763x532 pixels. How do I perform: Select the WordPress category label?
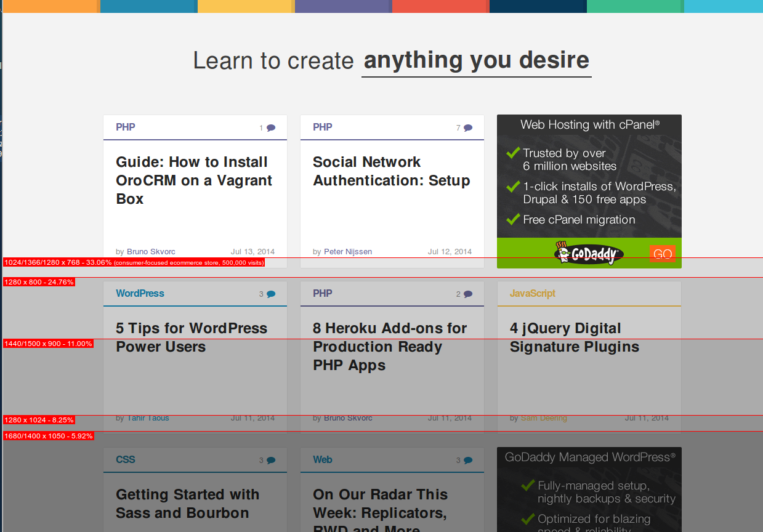coord(140,294)
